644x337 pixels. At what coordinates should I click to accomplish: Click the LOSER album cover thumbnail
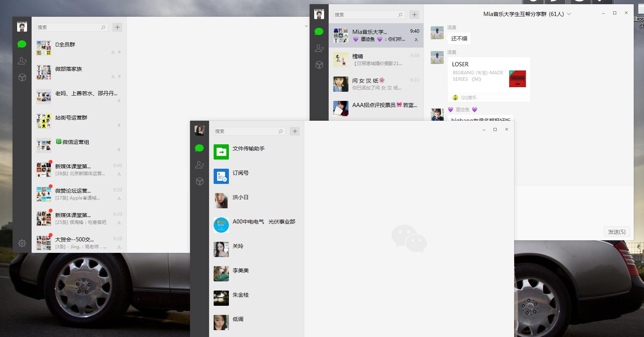tap(517, 79)
